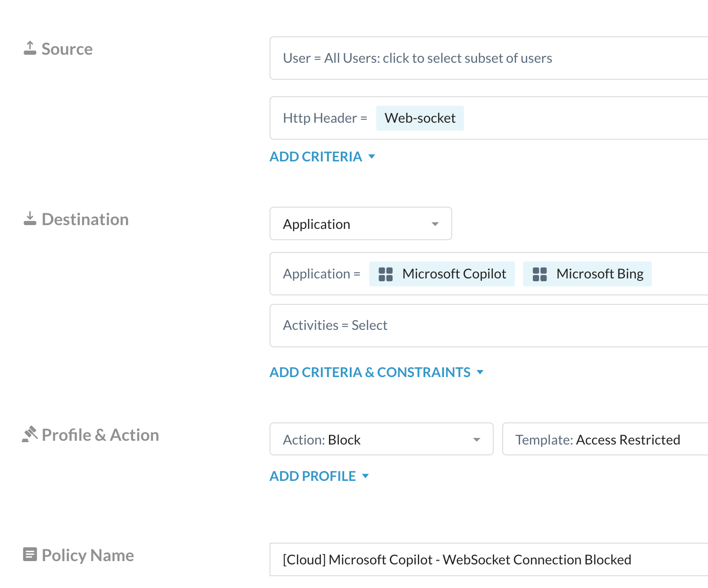This screenshot has width=708, height=588.
Task: Select the Microsoft Copilot application chip
Action: point(442,274)
